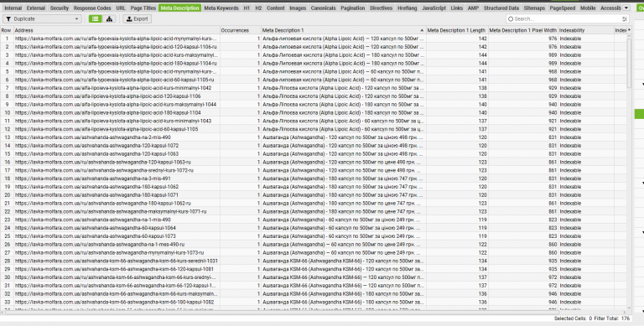Open the JavaScript tab
The image size is (644, 326).
(x=434, y=8)
